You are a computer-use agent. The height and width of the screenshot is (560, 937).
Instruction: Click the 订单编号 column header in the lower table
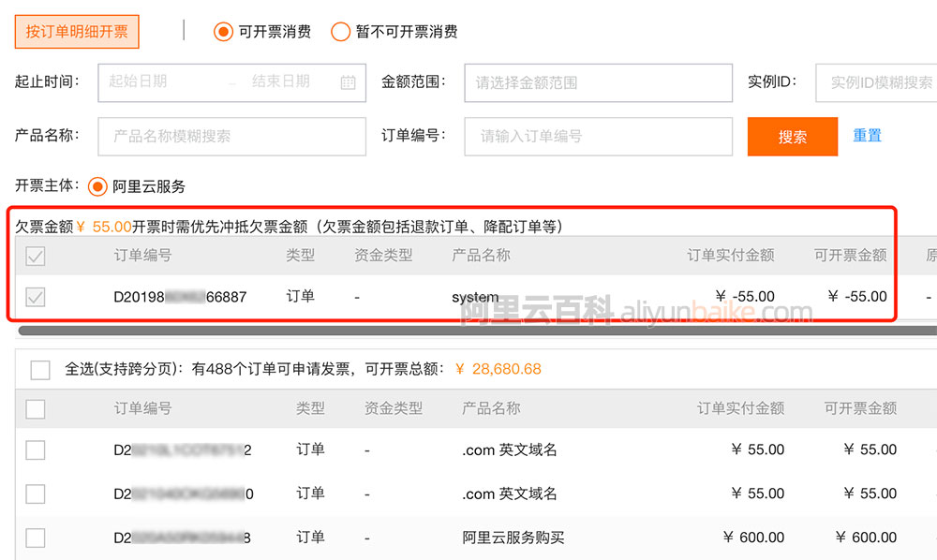pyautogui.click(x=142, y=408)
